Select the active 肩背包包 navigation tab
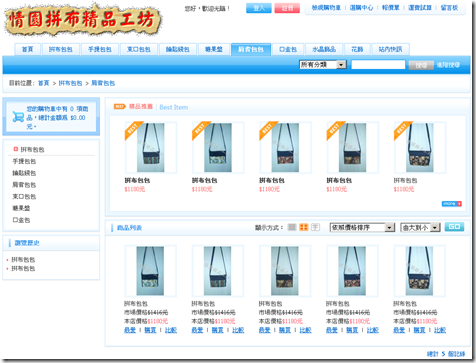The width and height of the screenshot is (476, 363). [251, 49]
